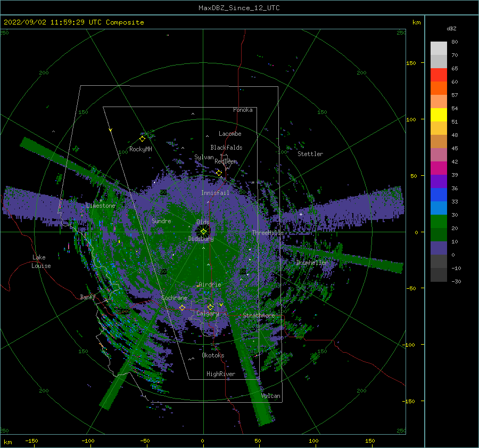Image resolution: width=479 pixels, height=448 pixels.
Task: Pick the red 60–65 dBZ legend swatch
Action: click(x=439, y=75)
